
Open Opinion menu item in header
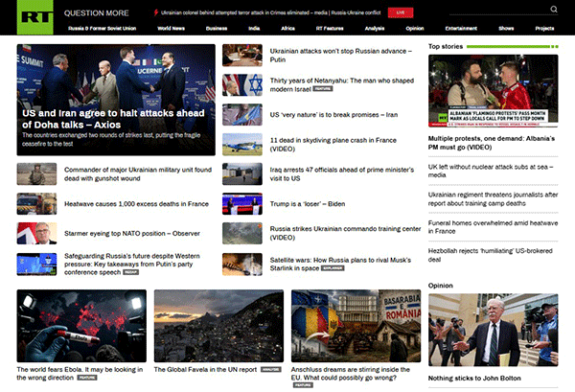(415, 28)
